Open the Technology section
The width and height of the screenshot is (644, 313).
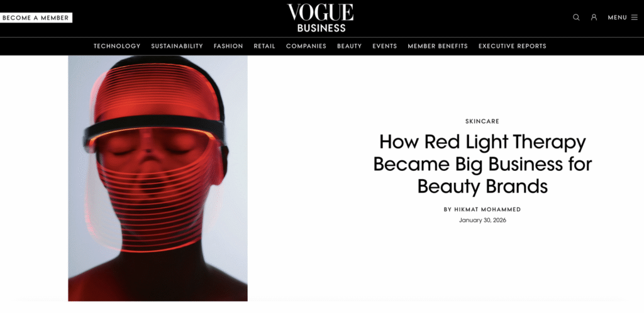117,46
